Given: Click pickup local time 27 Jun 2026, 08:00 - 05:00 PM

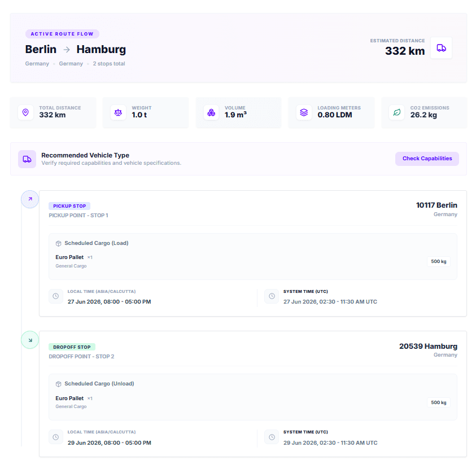Looking at the screenshot, I should pos(110,302).
